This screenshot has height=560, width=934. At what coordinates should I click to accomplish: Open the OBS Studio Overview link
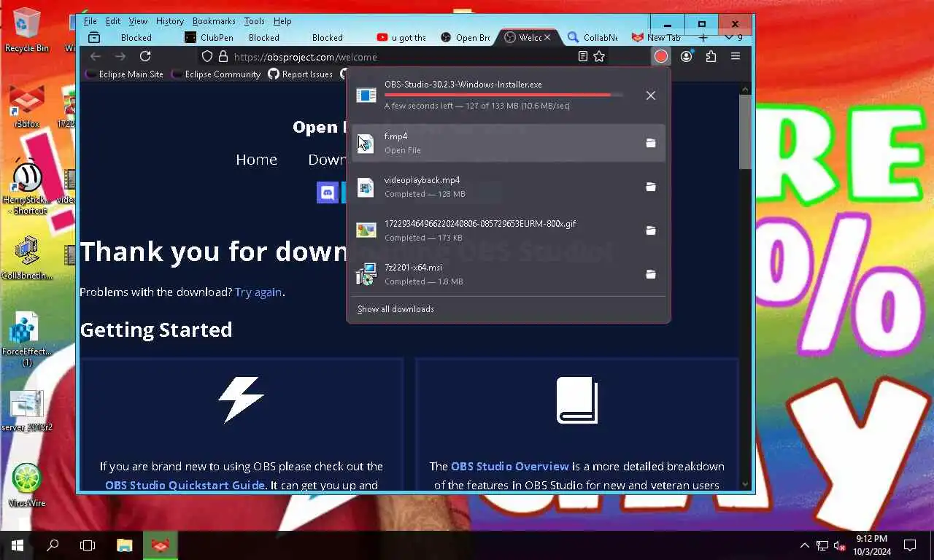click(509, 466)
